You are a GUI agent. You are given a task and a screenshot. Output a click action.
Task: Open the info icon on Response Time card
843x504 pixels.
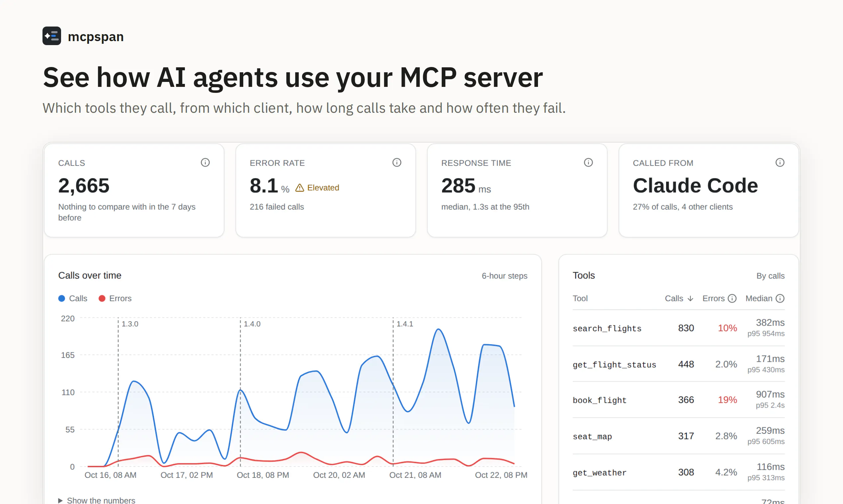(588, 163)
